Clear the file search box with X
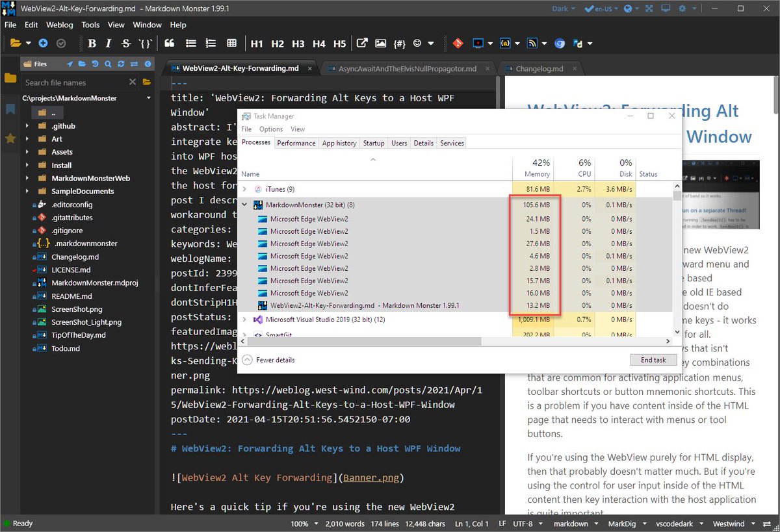The height and width of the screenshot is (532, 780). 133,82
